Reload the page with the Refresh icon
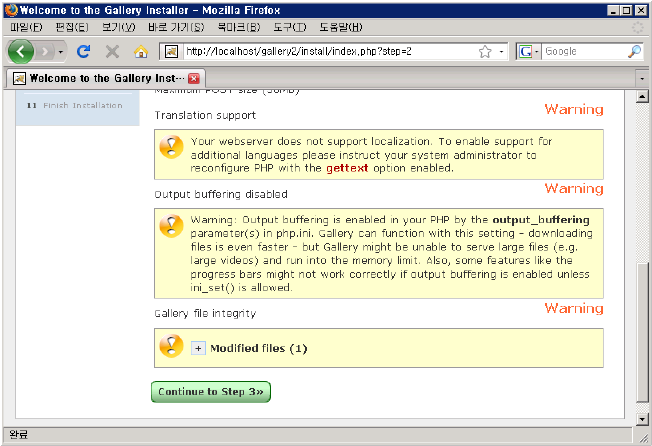 pos(84,52)
